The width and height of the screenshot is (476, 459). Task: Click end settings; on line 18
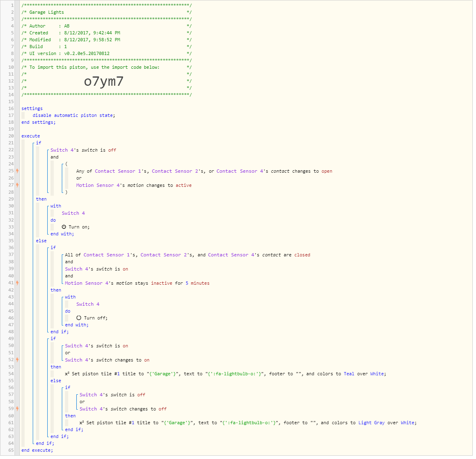point(38,123)
